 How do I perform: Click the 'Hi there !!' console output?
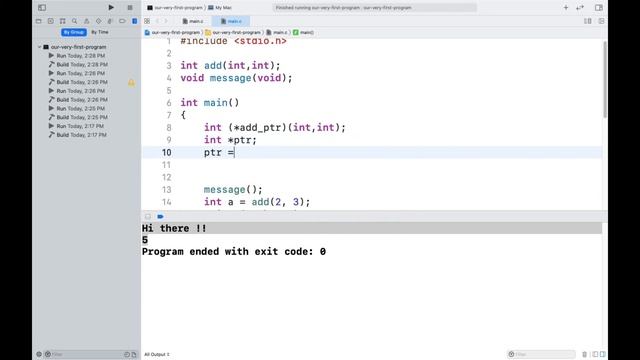pos(174,229)
